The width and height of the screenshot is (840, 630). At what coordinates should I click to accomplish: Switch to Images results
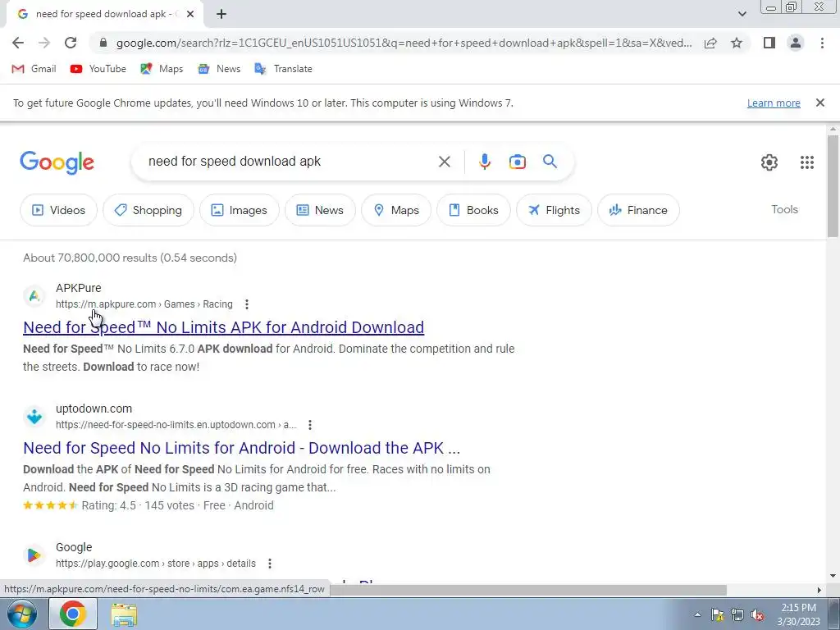(240, 210)
